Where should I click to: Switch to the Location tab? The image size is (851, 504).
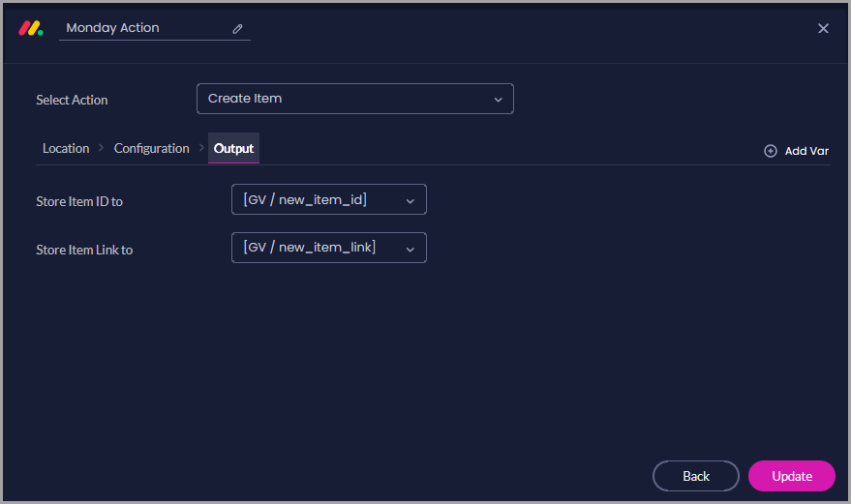tap(66, 148)
